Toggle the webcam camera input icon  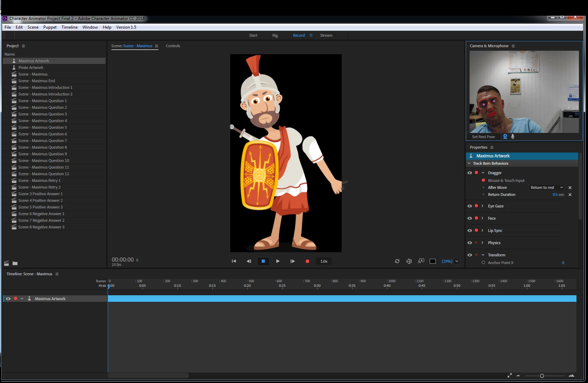505,137
